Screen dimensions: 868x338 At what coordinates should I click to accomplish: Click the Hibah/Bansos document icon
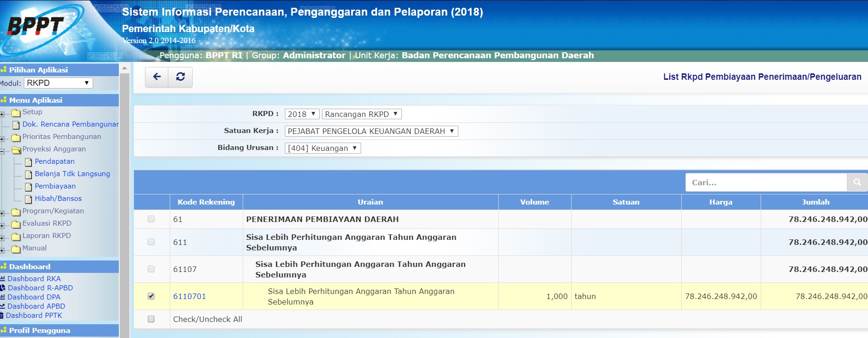click(28, 199)
